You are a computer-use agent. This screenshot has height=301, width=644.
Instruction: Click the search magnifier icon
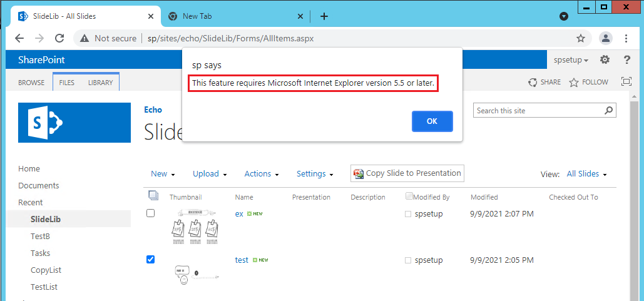pyautogui.click(x=609, y=111)
